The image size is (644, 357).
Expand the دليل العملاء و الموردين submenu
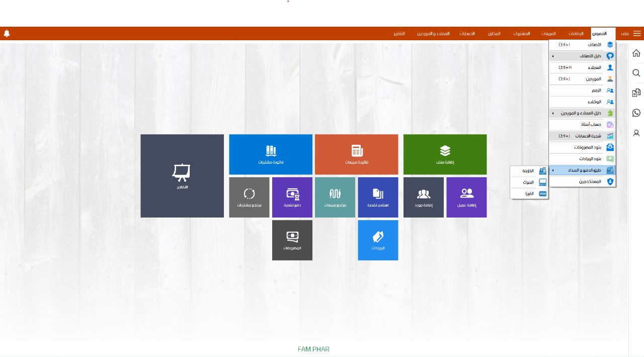(x=582, y=113)
